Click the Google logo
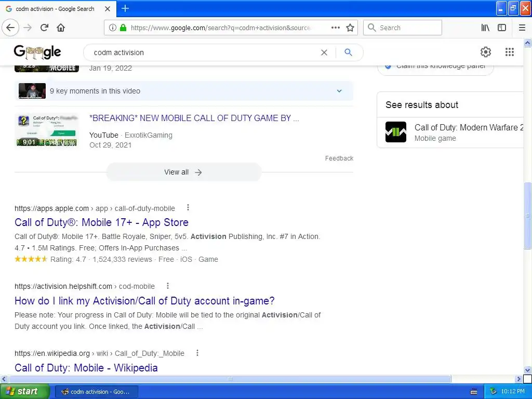The height and width of the screenshot is (399, 532). point(37,52)
